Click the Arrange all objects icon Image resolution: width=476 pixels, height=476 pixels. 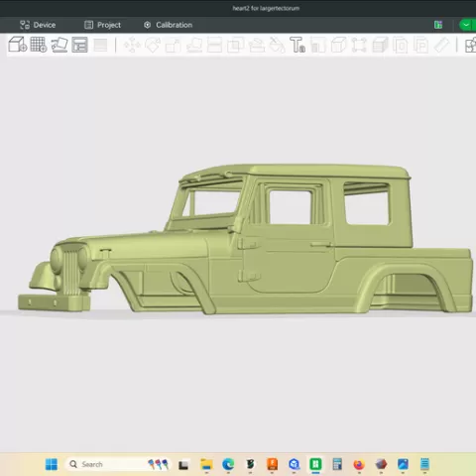(79, 45)
